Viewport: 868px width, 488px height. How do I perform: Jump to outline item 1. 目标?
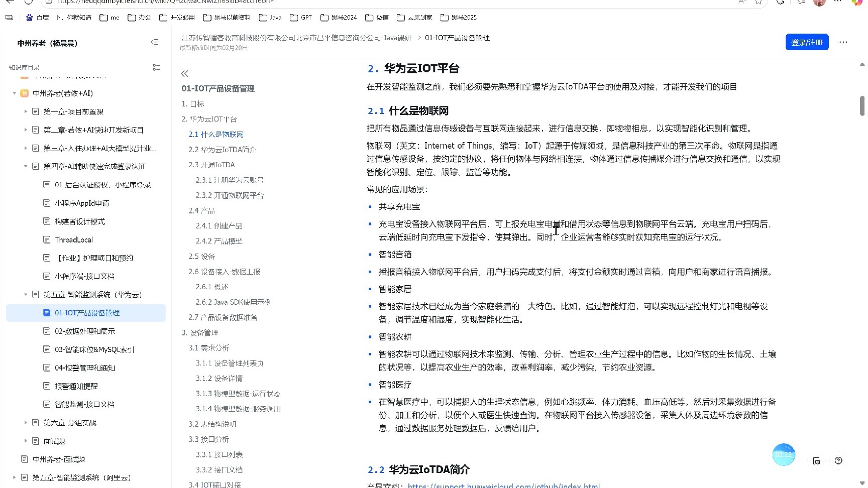[193, 104]
